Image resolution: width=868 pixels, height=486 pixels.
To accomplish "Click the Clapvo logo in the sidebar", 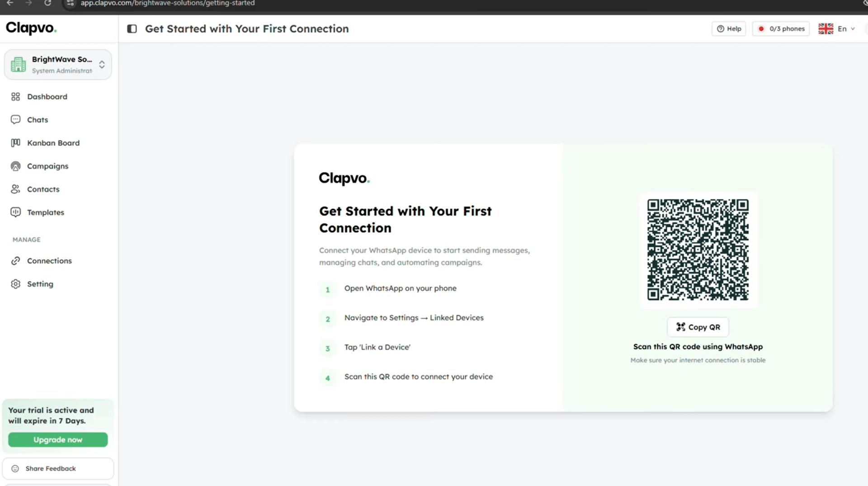I will click(x=31, y=28).
